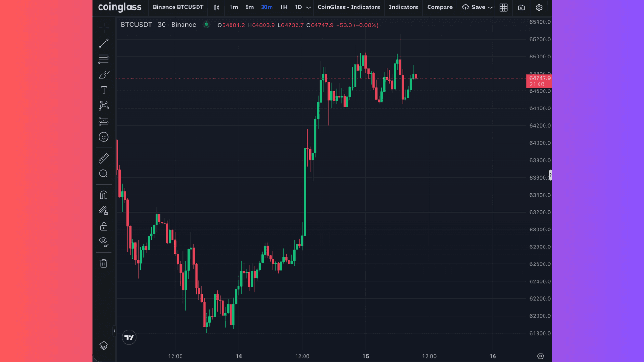Viewport: 644px width, 362px height.
Task: Open the layout grid selector
Action: pyautogui.click(x=504, y=8)
